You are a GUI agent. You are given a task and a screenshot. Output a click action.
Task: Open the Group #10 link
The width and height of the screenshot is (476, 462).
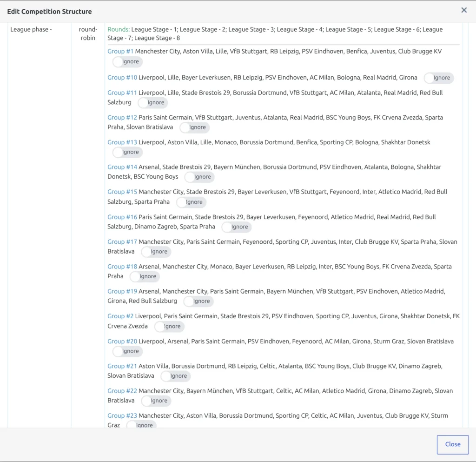pyautogui.click(x=122, y=77)
